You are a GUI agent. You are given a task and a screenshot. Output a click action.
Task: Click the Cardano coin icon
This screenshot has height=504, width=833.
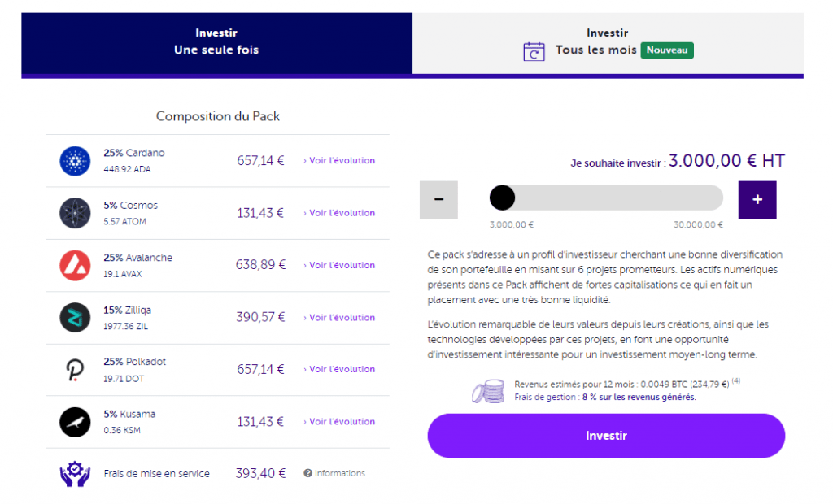point(75,161)
